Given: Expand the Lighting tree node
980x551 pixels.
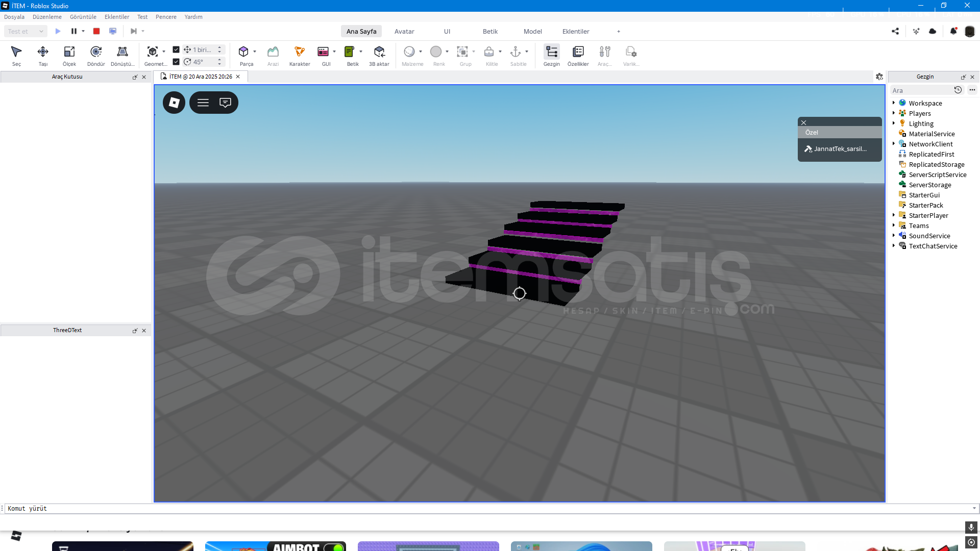Looking at the screenshot, I should [x=894, y=123].
